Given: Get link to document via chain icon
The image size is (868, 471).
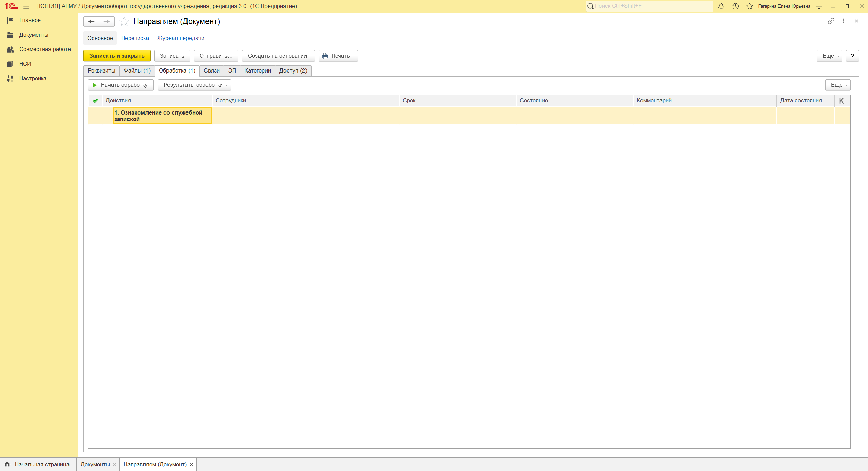Looking at the screenshot, I should point(831,21).
